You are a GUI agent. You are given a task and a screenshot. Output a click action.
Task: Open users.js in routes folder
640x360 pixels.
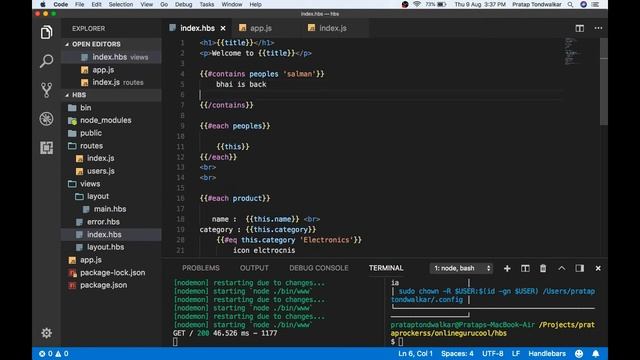100,171
